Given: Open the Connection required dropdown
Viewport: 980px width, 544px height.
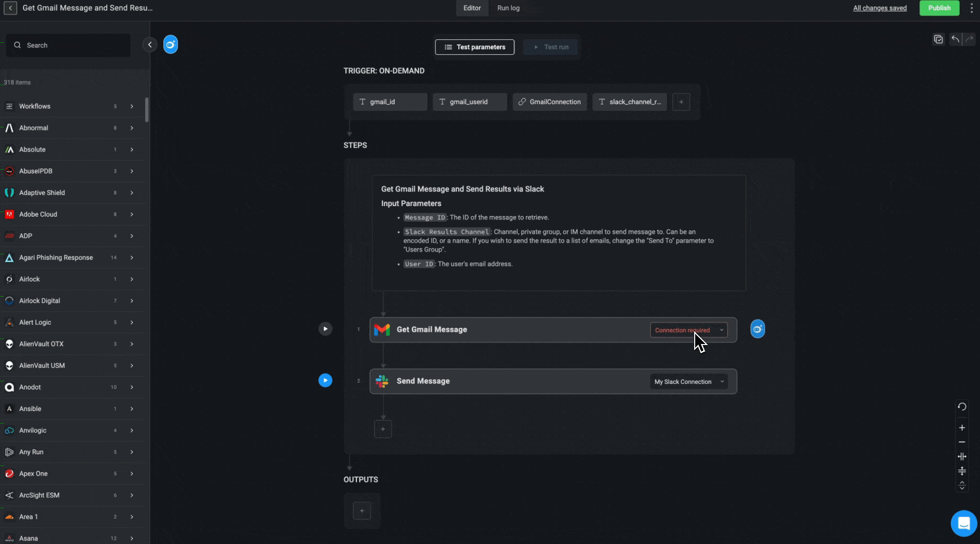Looking at the screenshot, I should click(x=689, y=330).
